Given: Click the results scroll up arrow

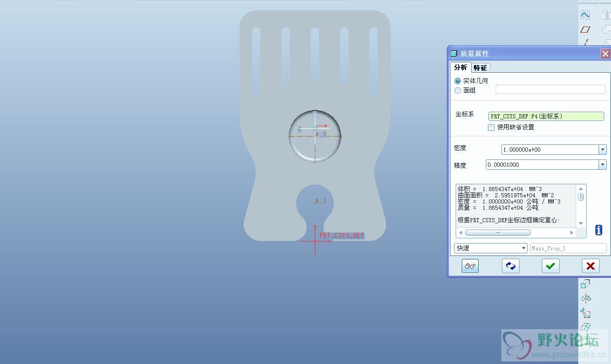Looking at the screenshot, I should tap(581, 189).
